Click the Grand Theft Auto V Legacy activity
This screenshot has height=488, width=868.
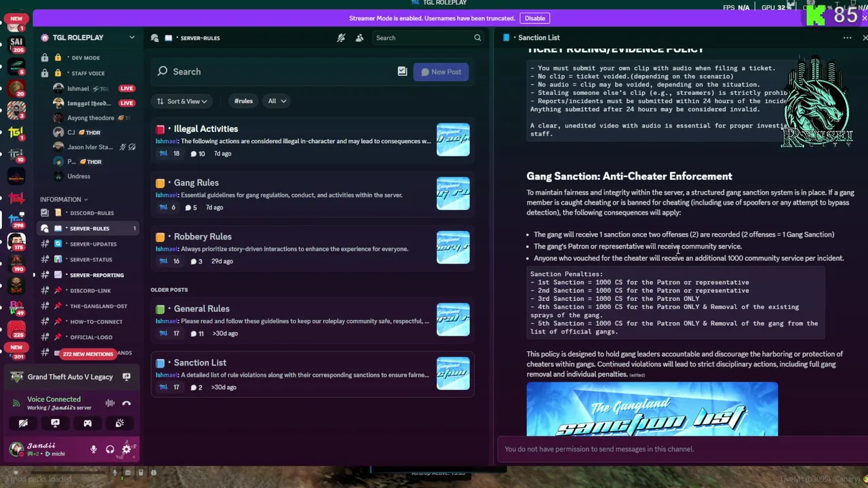coord(70,377)
